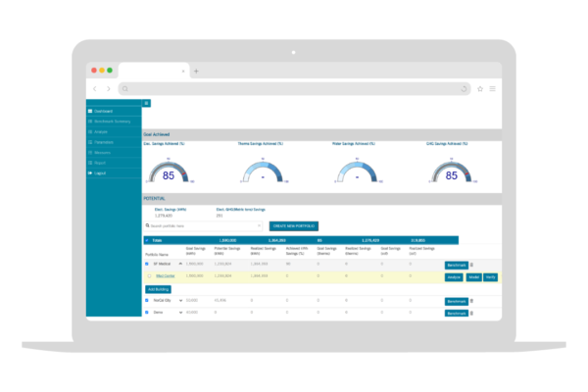Reload the page using the refresh icon
Screen dimensions: 588x392
point(464,88)
